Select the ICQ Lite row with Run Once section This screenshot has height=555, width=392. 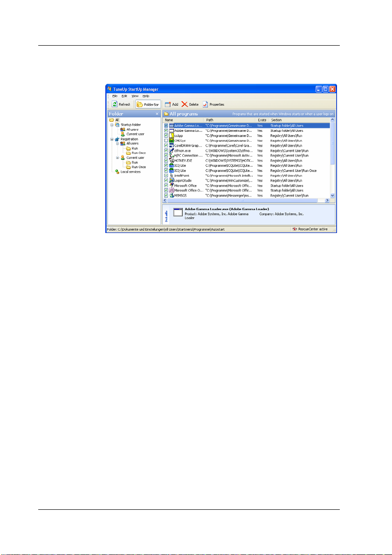[247, 171]
